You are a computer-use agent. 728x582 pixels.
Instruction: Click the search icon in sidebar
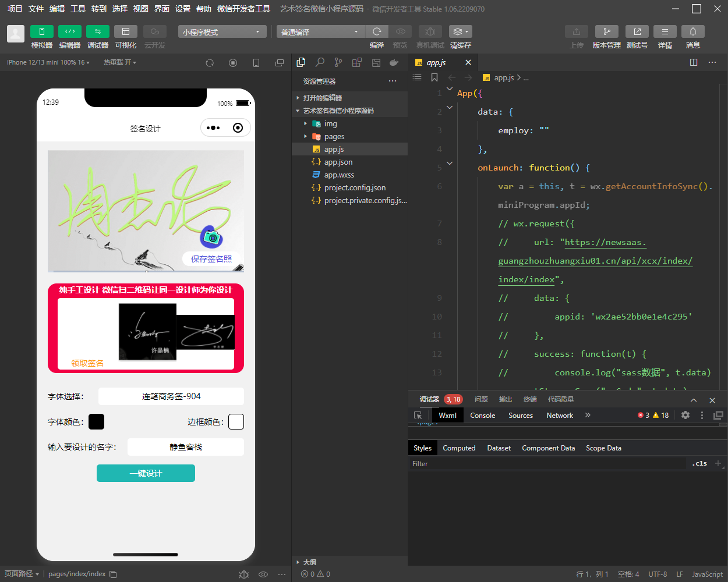(320, 62)
